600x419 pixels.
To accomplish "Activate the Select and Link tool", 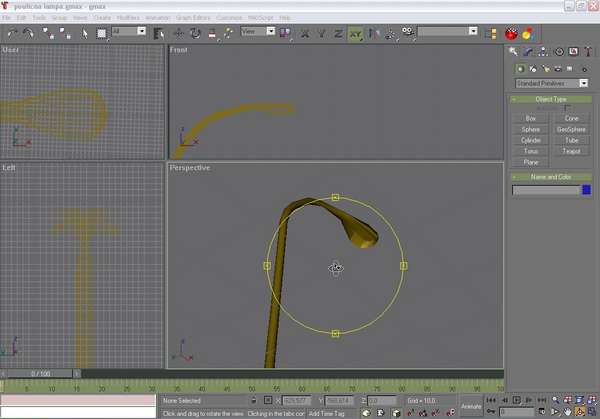I will click(48, 33).
